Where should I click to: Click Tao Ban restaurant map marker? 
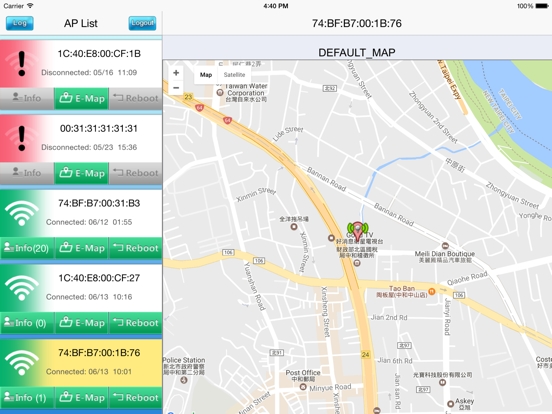point(432,291)
